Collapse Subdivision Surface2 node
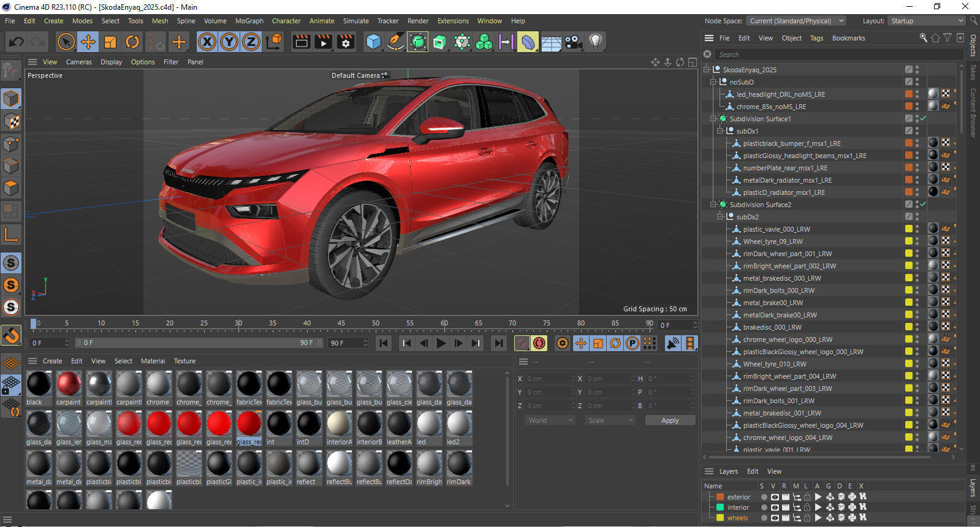Screen dimensions: 980x527 (x=713, y=205)
